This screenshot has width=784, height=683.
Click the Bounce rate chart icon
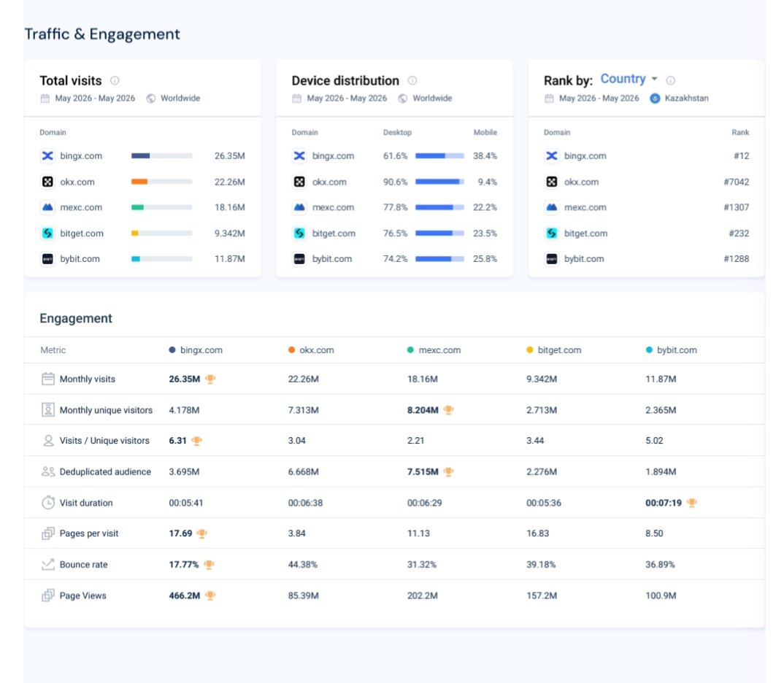[x=48, y=565]
